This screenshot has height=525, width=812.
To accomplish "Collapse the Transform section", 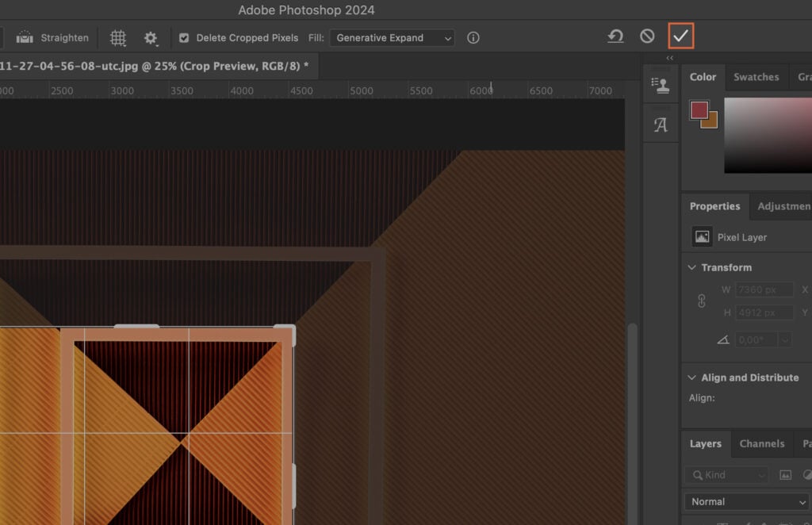I will click(x=691, y=267).
